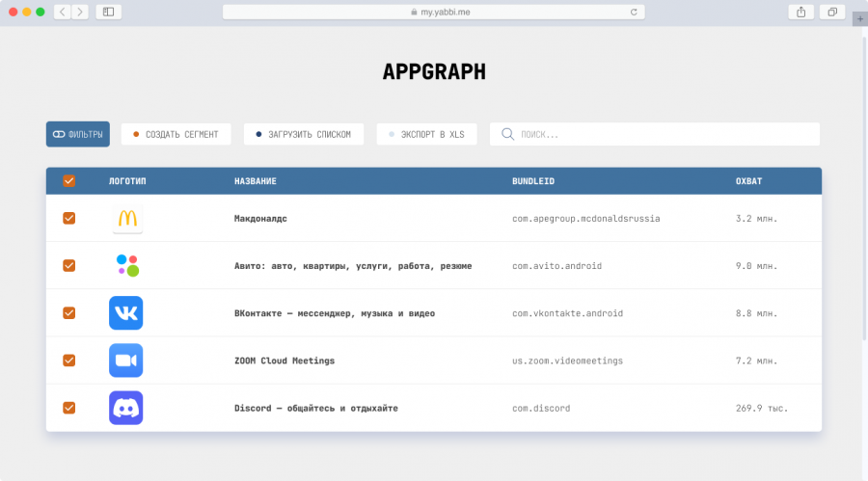Click the APPGRAPH page title
Viewport: 868px width, 481px height.
pos(434,72)
